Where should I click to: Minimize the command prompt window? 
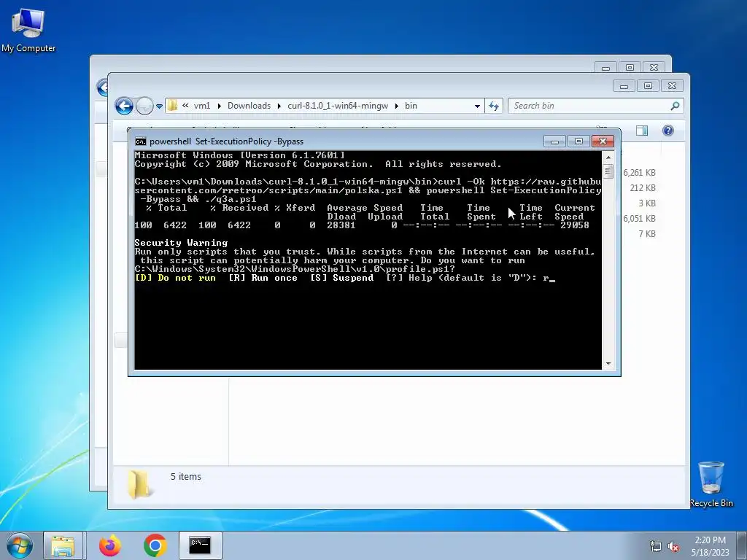point(554,141)
